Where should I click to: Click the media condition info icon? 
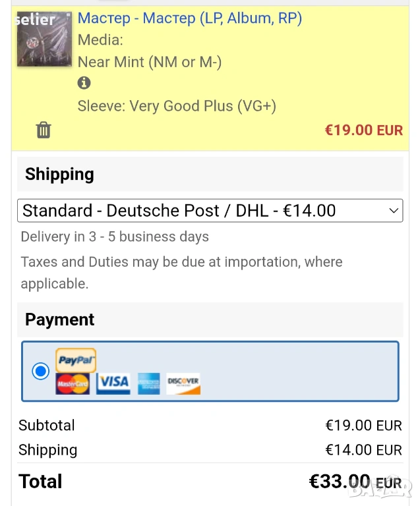tap(84, 83)
